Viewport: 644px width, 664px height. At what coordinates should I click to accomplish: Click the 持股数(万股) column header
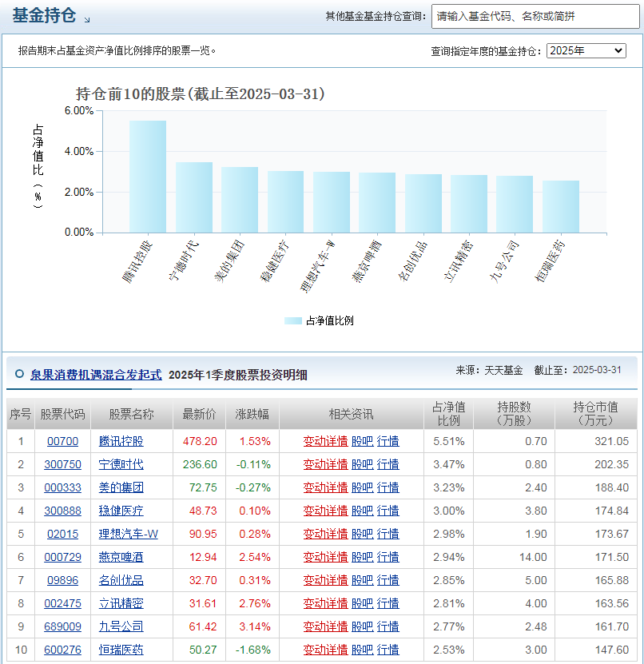click(x=514, y=414)
